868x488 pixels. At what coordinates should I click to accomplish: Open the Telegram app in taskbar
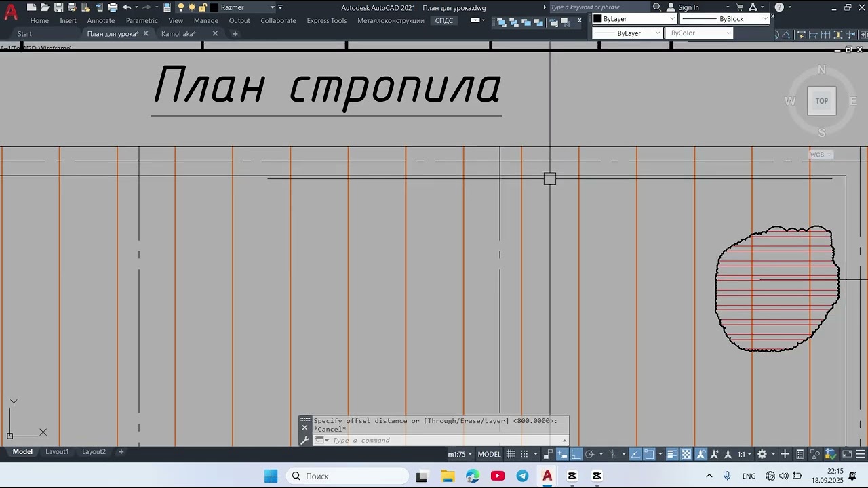click(522, 476)
